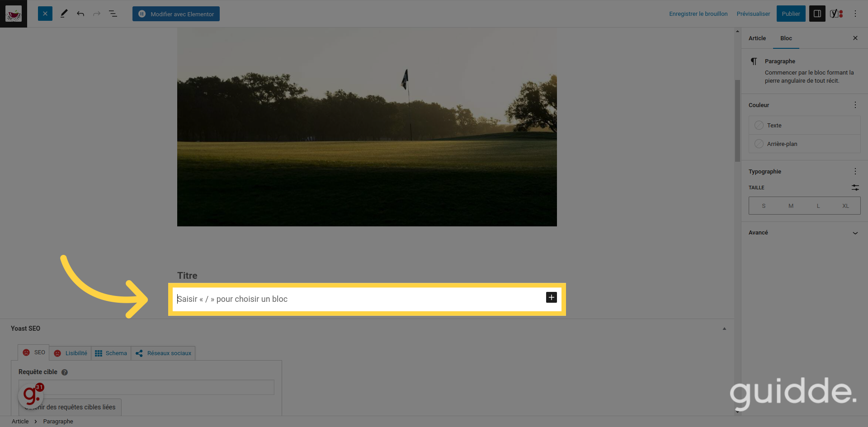Click the editor vertical scrollbar
The height and width of the screenshot is (427, 868).
coord(737,121)
